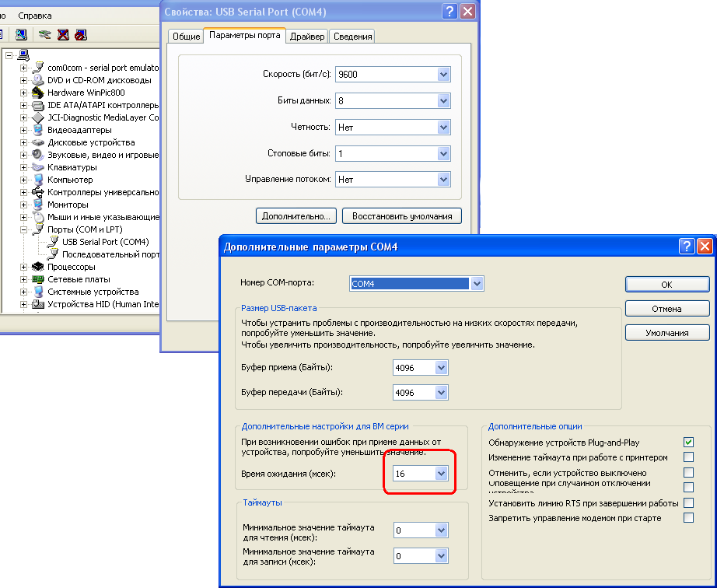
Task: Click the help question-mark button in COM4 advanced dialog
Action: tap(687, 247)
